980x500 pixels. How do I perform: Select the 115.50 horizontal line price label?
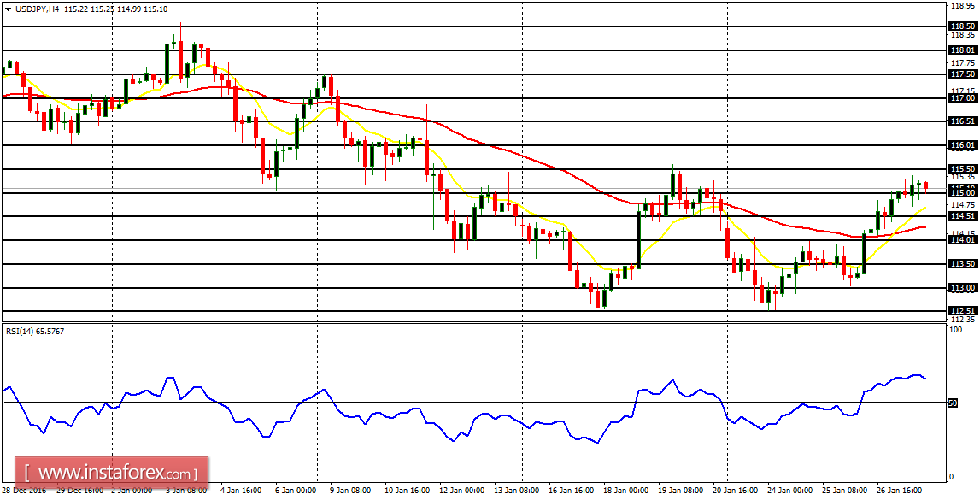(x=963, y=168)
